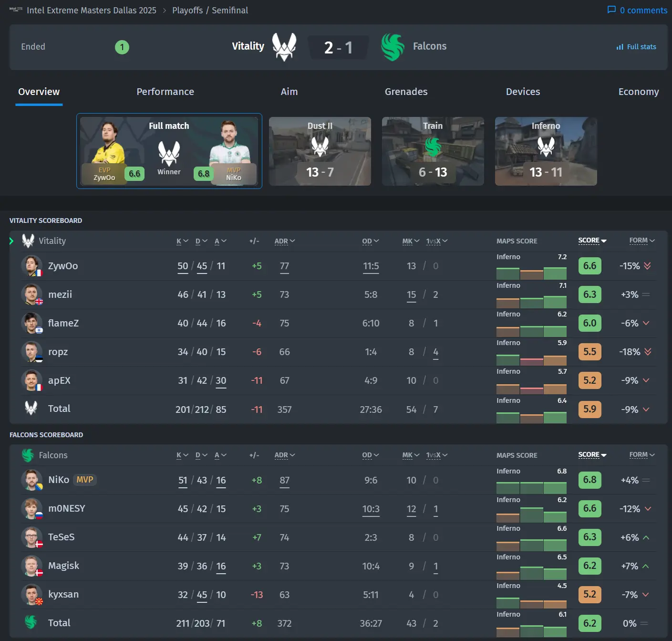Open the Playoffs / Semifinal breadcrumb link
Image resolution: width=672 pixels, height=641 pixels.
(x=210, y=10)
